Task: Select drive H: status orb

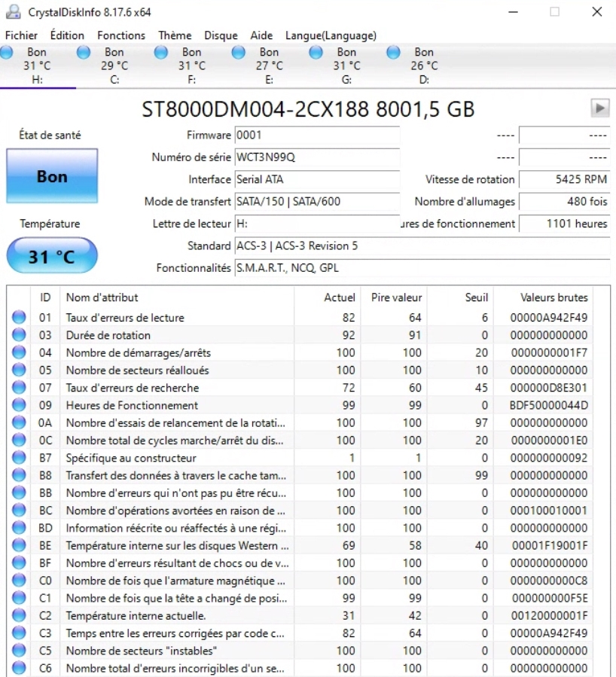Action: pos(7,53)
